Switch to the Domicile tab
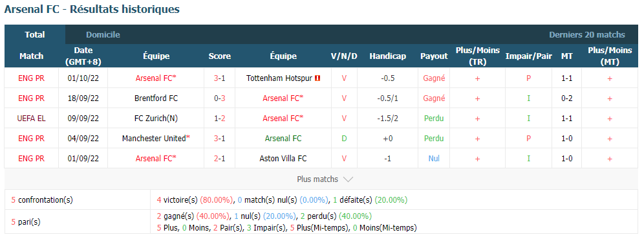The height and width of the screenshot is (239, 644). (103, 34)
